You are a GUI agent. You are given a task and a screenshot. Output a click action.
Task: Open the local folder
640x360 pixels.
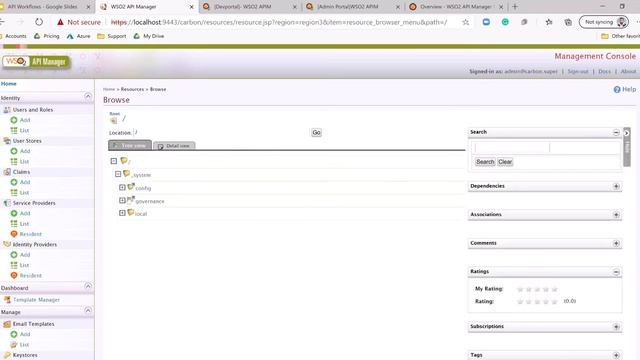[x=141, y=214]
